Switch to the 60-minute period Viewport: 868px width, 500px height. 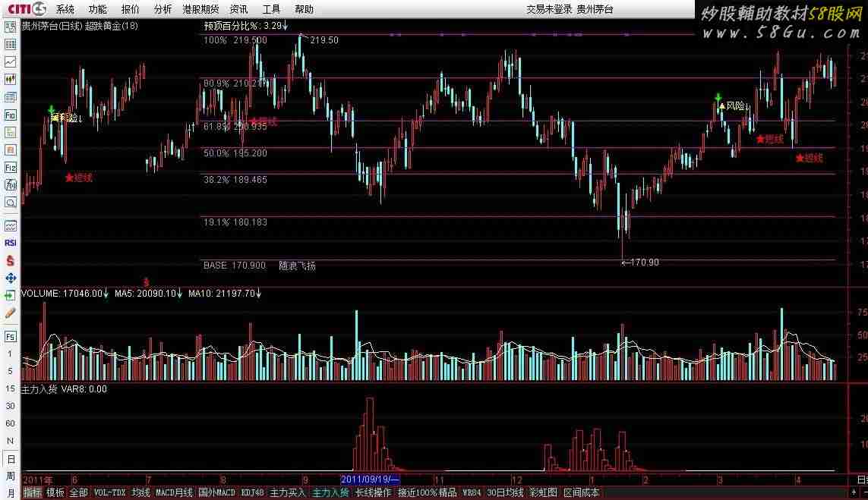tap(11, 423)
